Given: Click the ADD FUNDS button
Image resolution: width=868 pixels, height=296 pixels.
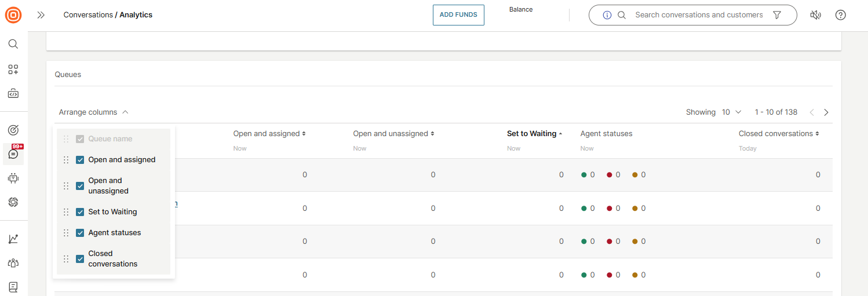Looking at the screenshot, I should pos(458,15).
